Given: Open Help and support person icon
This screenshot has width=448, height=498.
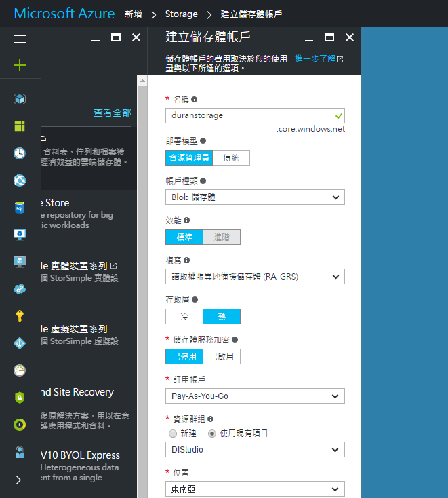Looking at the screenshot, I should click(x=20, y=452).
